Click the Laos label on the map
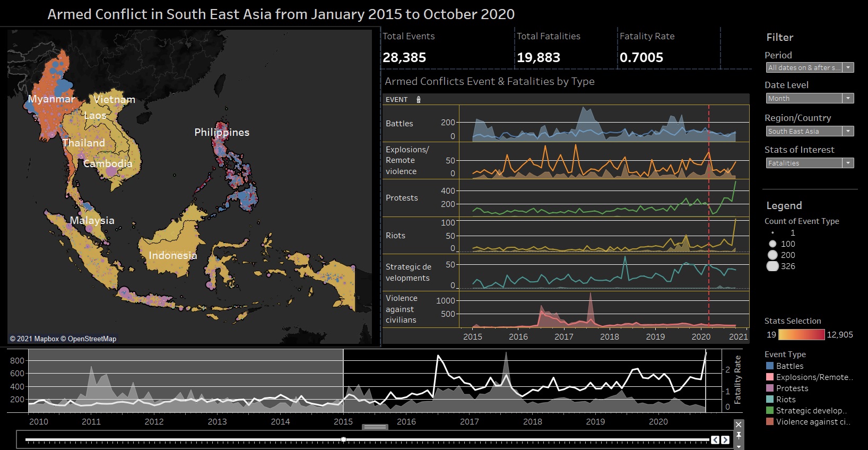The image size is (868, 450). 95,115
